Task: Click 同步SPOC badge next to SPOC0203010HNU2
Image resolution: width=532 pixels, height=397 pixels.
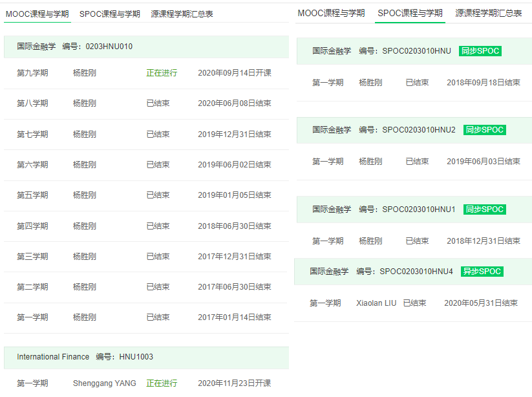Action: [484, 130]
